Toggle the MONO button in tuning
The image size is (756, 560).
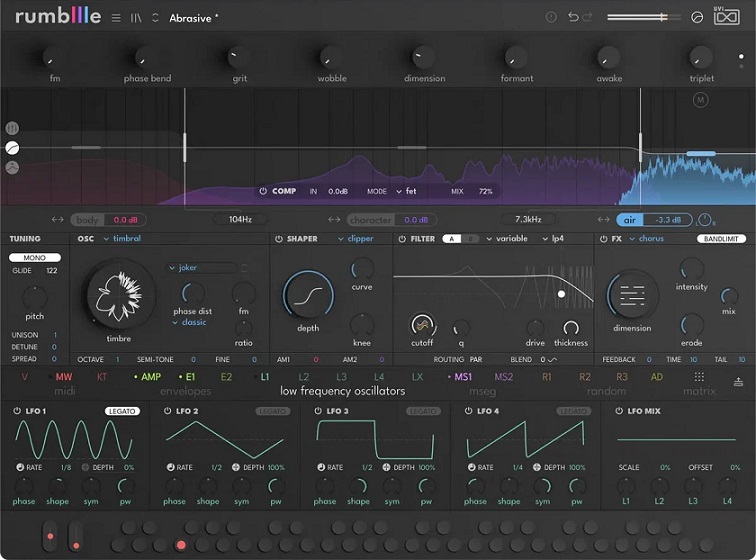pos(35,258)
